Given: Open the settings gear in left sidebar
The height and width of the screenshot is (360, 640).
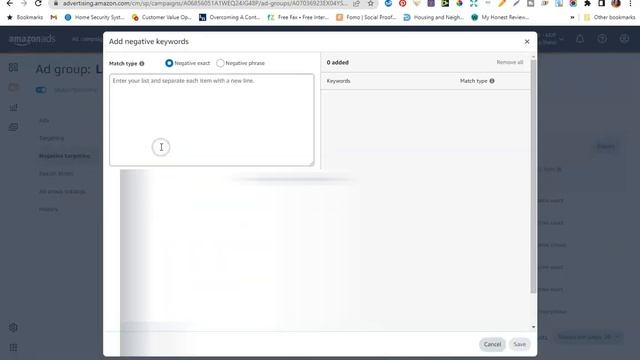Looking at the screenshot, I should [x=13, y=327].
